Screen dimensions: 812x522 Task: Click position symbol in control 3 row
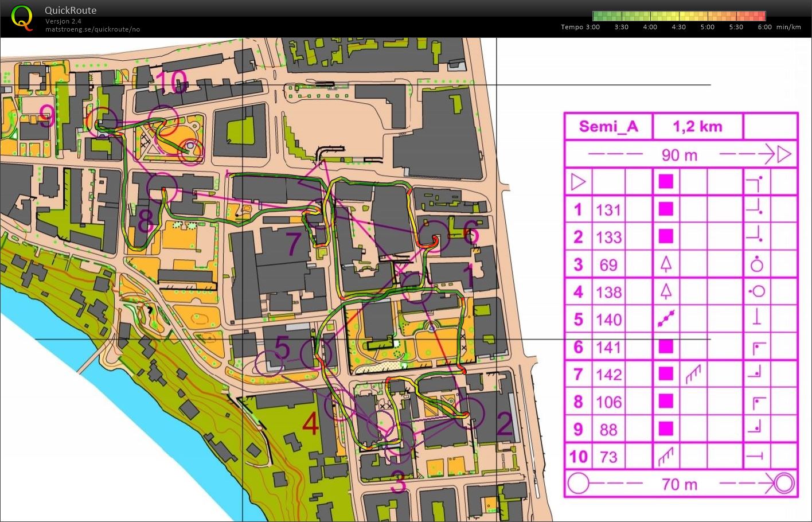coord(757,264)
